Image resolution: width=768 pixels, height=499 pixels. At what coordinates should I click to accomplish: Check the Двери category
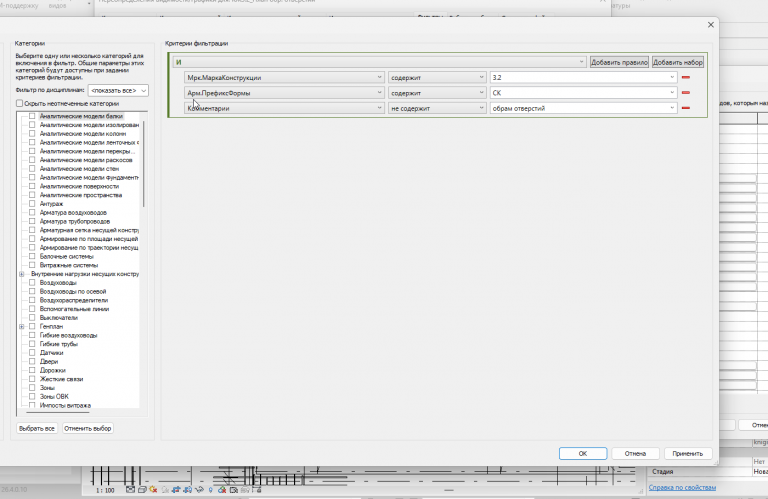coord(32,361)
